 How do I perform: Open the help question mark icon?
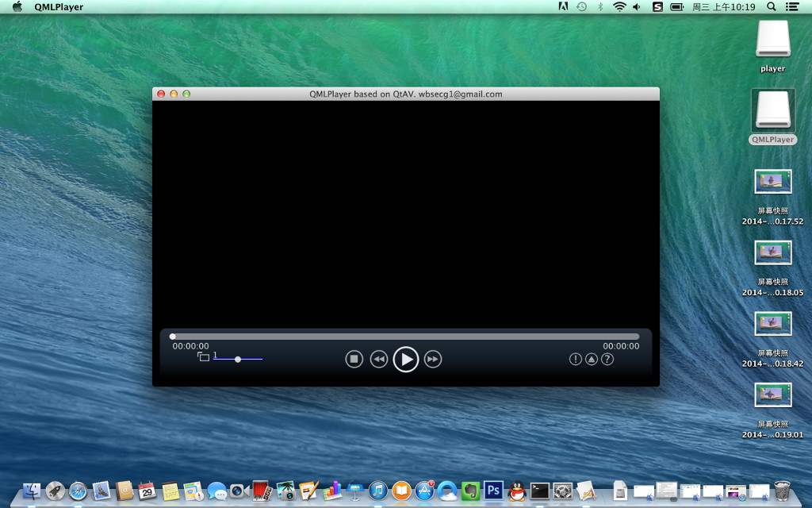pyautogui.click(x=607, y=359)
